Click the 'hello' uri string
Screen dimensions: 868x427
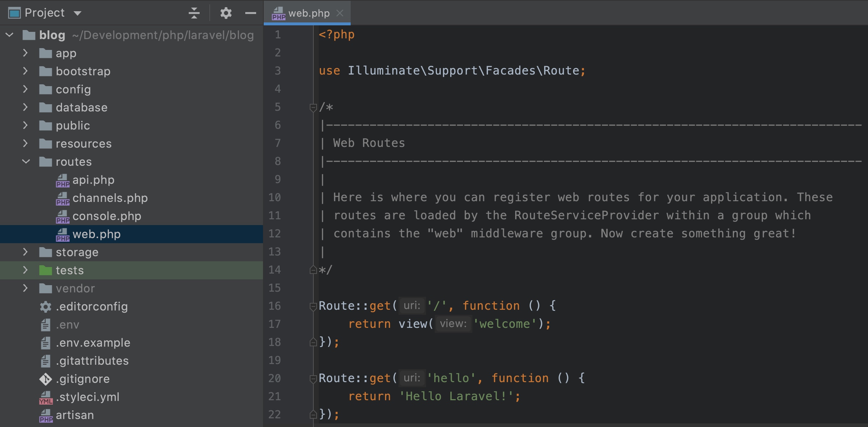451,378
